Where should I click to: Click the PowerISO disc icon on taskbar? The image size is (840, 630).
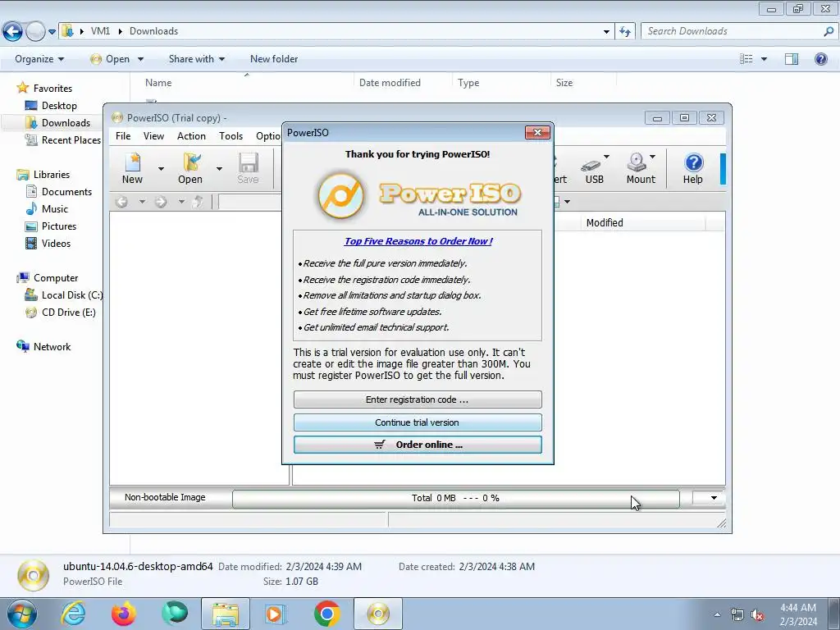click(x=378, y=614)
